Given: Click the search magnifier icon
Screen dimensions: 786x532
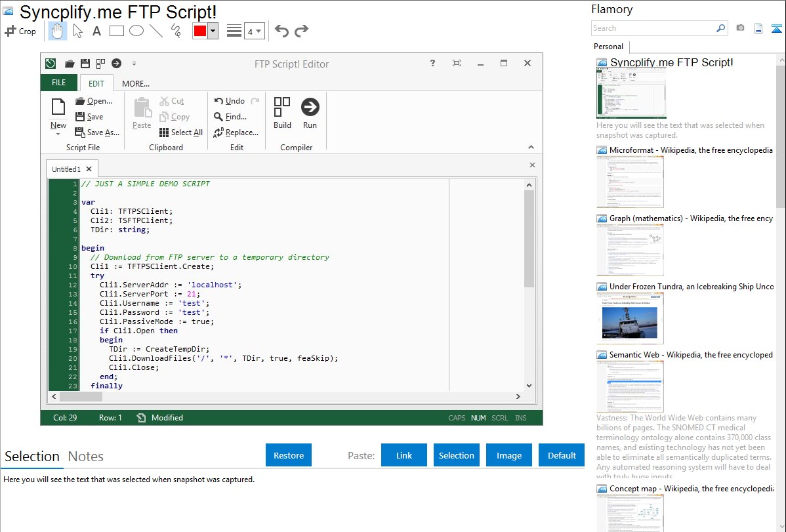Looking at the screenshot, I should tap(721, 28).
